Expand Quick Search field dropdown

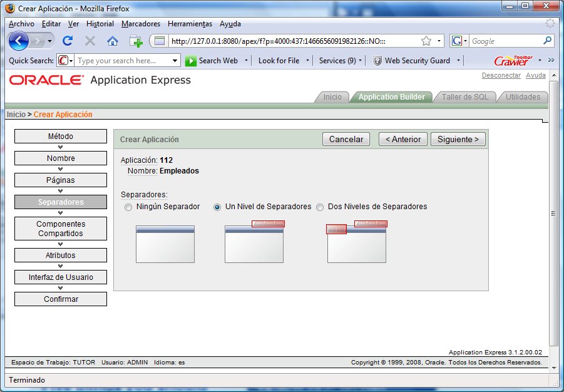175,61
